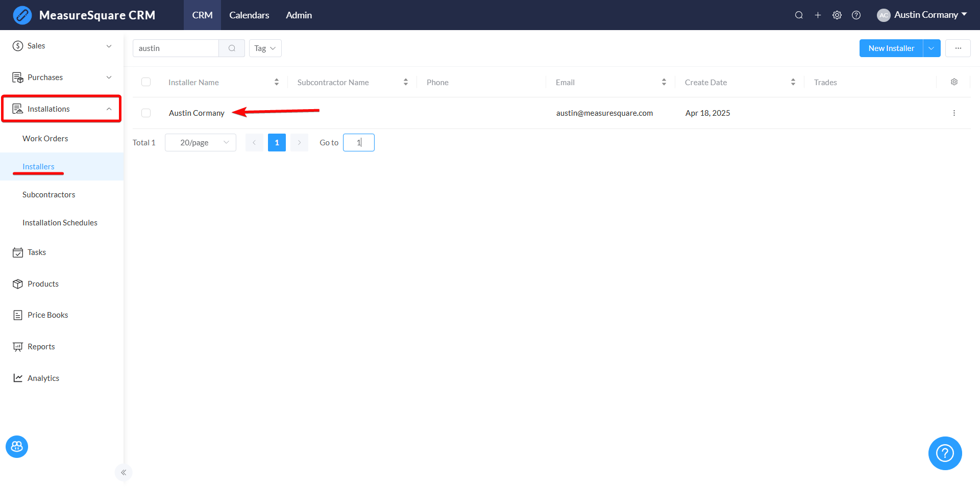Click the AC user avatar icon
The height and width of the screenshot is (488, 980).
pyautogui.click(x=884, y=15)
